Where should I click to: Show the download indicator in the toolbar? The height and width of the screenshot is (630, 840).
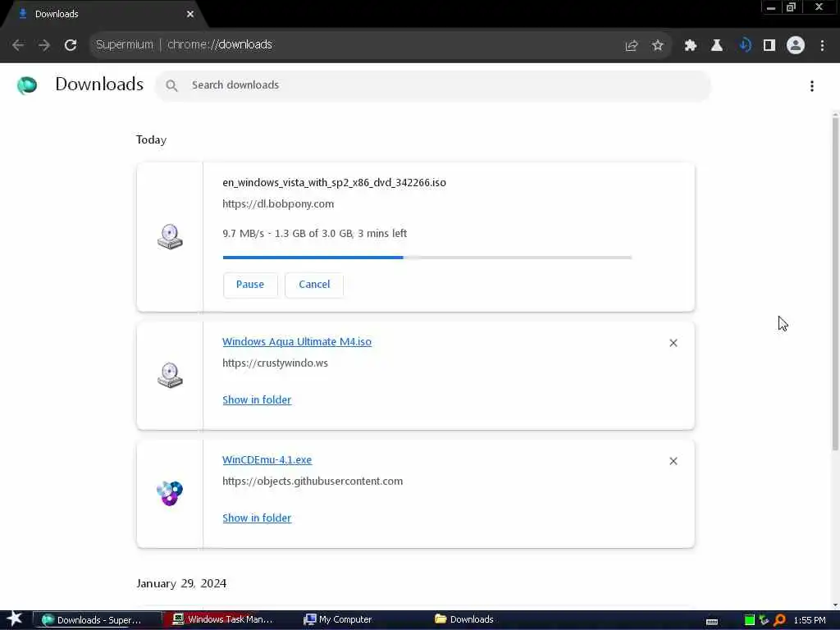point(745,46)
